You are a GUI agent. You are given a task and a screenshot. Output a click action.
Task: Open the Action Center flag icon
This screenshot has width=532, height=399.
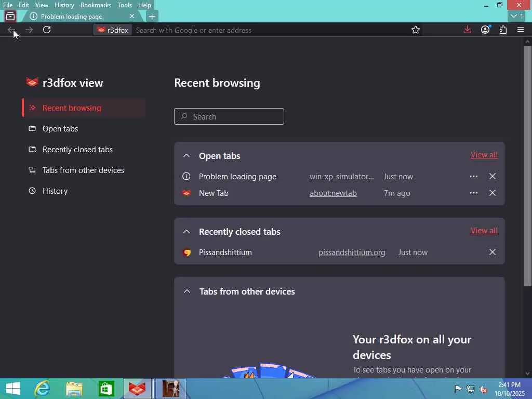tap(458, 389)
